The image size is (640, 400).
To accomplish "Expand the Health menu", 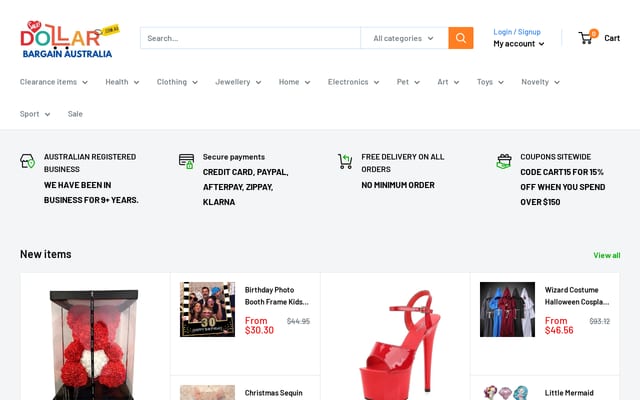I will coord(122,82).
